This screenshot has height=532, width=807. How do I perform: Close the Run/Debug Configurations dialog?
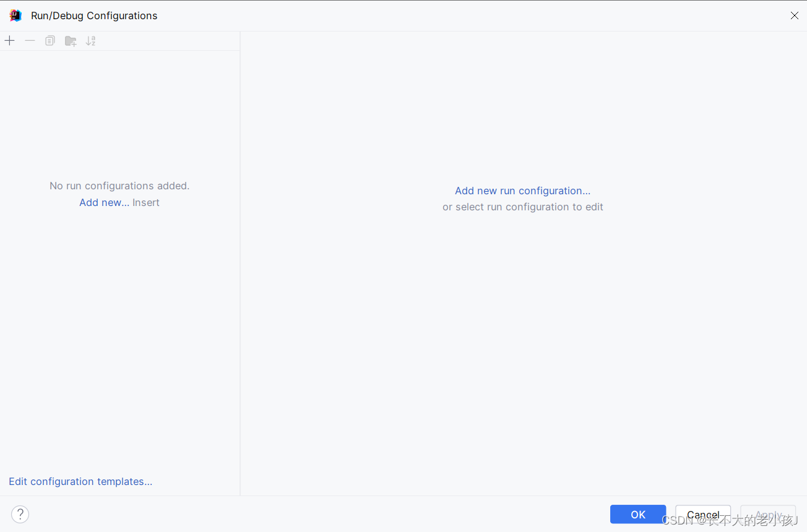click(795, 15)
